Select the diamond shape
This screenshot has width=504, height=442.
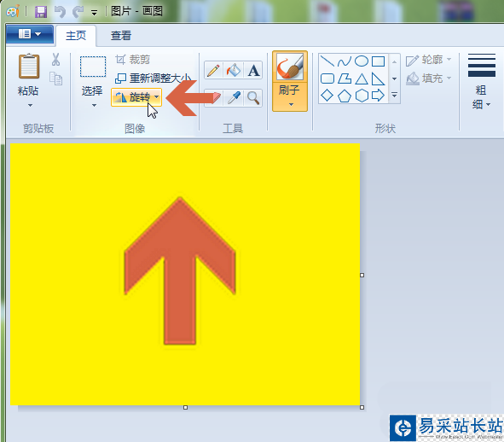[327, 96]
